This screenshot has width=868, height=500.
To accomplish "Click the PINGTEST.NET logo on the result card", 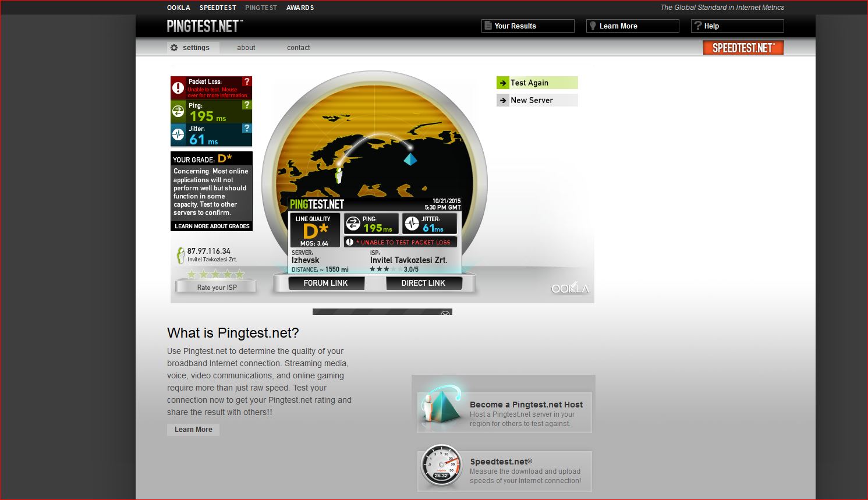I will click(317, 204).
